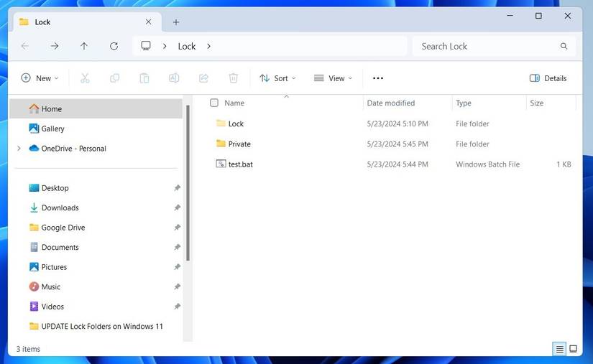Switch to details list view icon in status bar
This screenshot has width=593, height=364.
[x=559, y=349]
